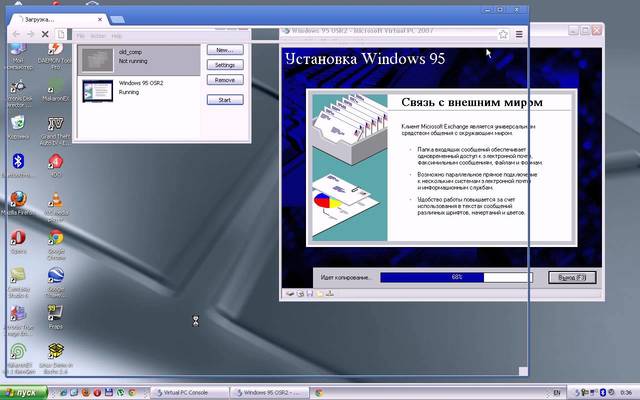Click the old_comp machine thumbnail
640x400 pixels.
click(x=98, y=60)
